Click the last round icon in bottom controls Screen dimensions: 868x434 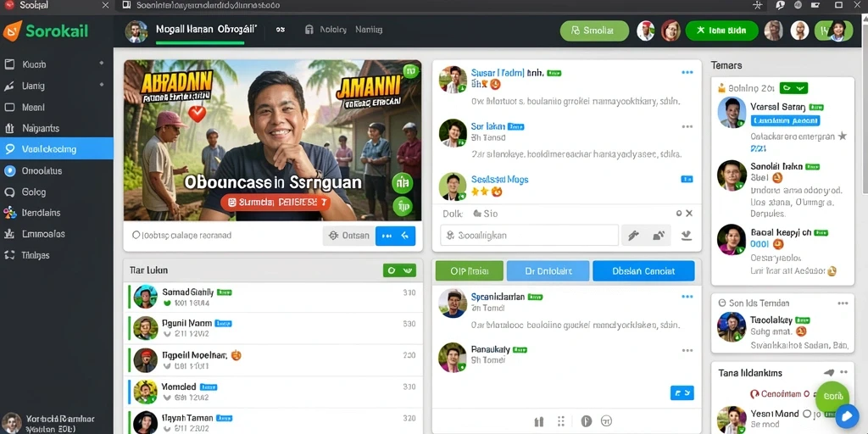coord(605,422)
